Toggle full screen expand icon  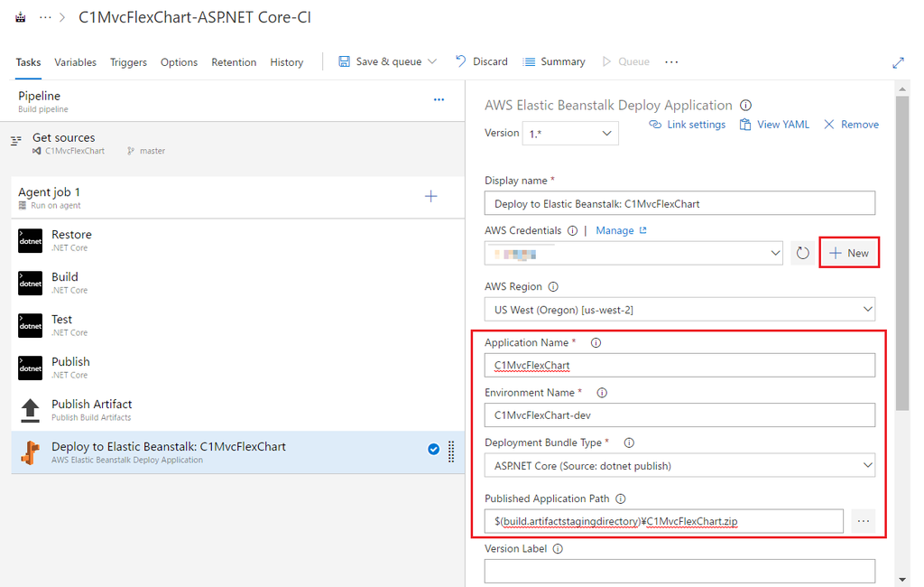[898, 62]
